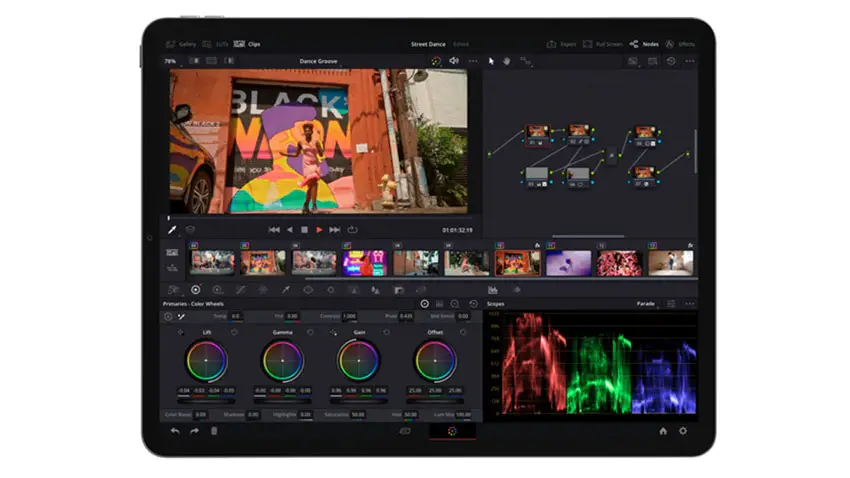Reset the Gain color wheel
This screenshot has width=850, height=478.
click(x=387, y=332)
